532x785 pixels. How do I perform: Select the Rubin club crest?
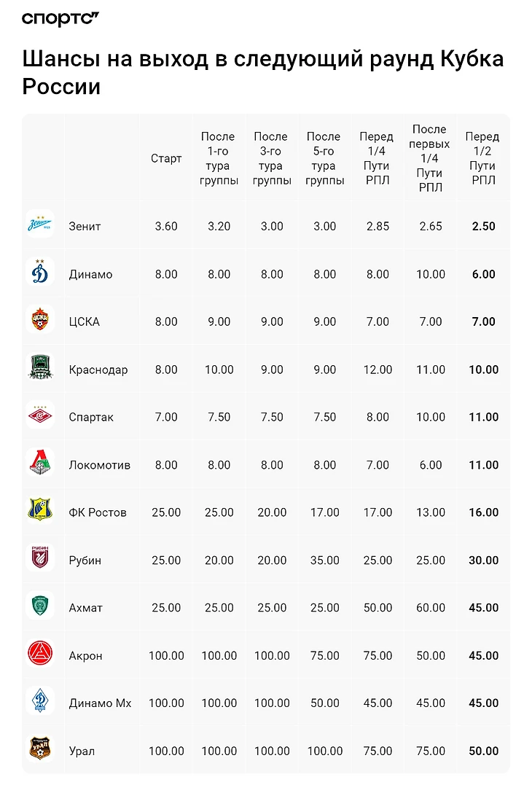pyautogui.click(x=40, y=560)
